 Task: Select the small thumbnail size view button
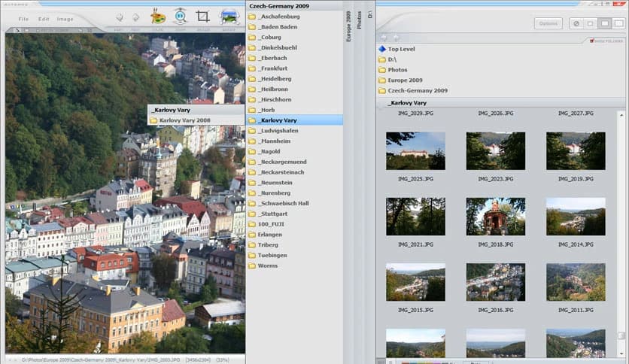590,23
